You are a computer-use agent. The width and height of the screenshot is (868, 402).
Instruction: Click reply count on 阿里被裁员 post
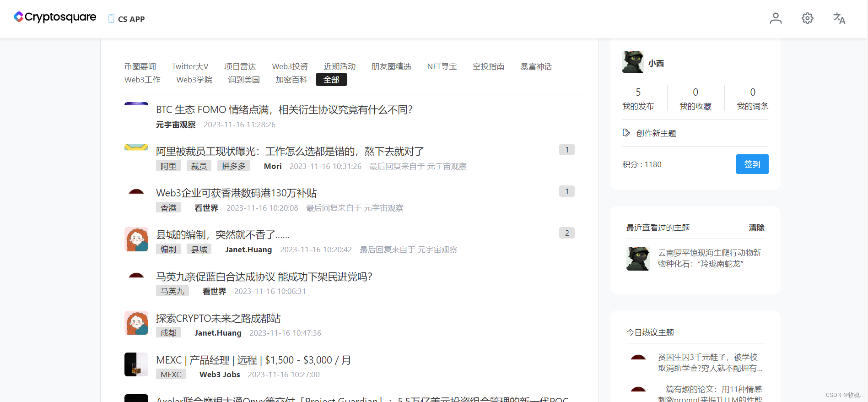coord(567,150)
